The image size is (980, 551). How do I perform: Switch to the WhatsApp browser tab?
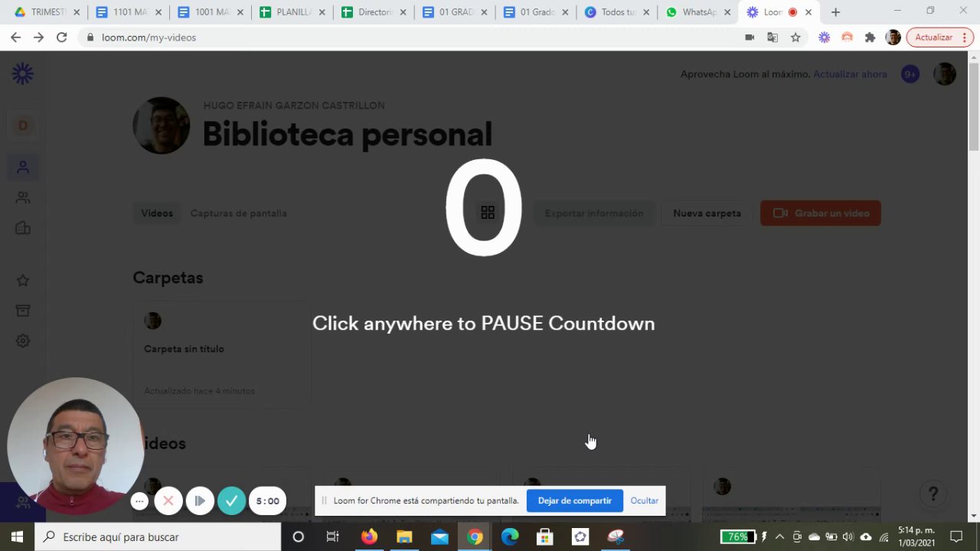pos(697,12)
